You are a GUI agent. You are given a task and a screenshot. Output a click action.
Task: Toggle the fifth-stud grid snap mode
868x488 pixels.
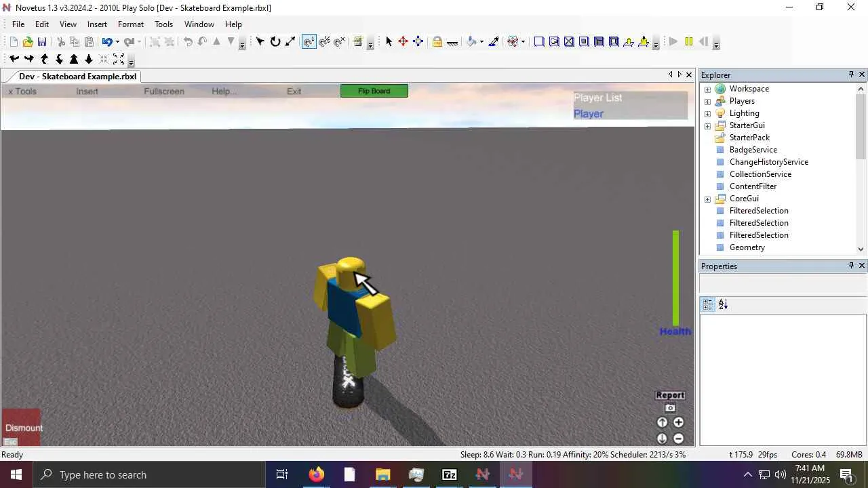point(324,42)
